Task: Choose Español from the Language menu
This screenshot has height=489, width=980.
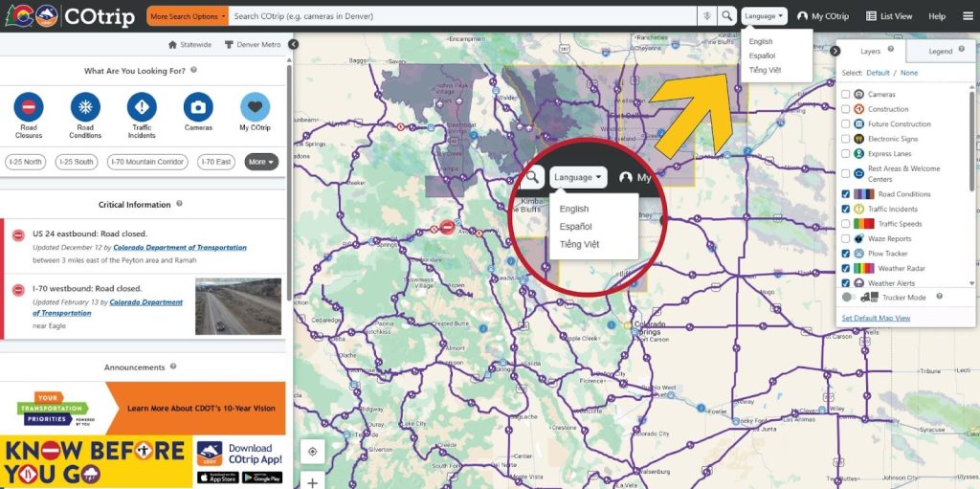Action: coord(761,56)
